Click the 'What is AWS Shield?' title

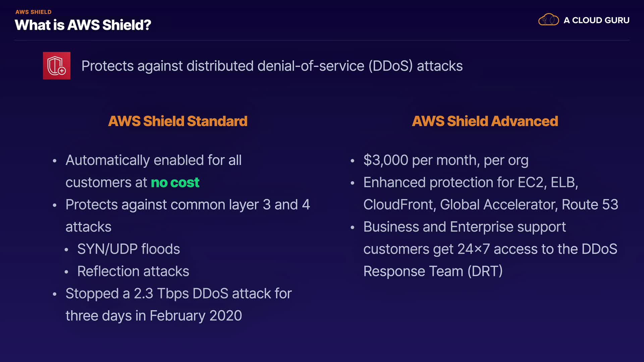click(x=83, y=25)
